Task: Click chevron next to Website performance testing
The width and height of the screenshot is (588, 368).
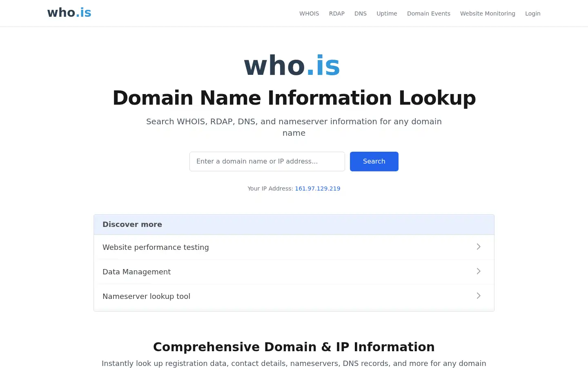Action: (x=479, y=247)
